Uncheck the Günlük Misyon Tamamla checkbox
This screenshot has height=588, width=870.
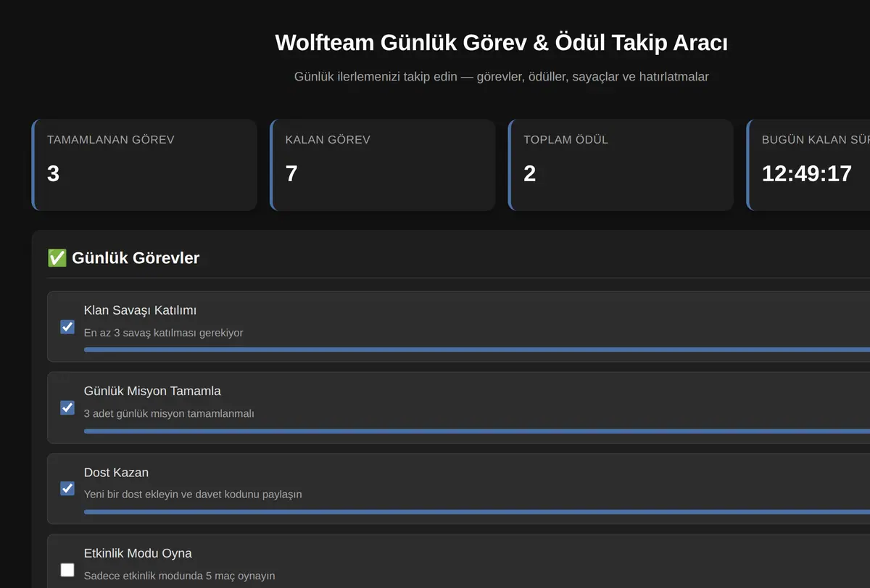pyautogui.click(x=67, y=407)
